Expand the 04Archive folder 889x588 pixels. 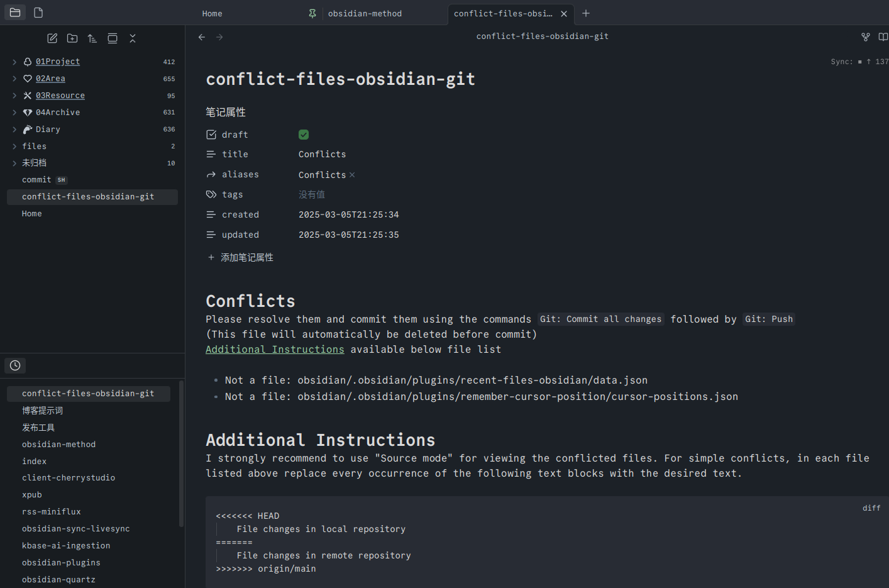[x=14, y=113]
